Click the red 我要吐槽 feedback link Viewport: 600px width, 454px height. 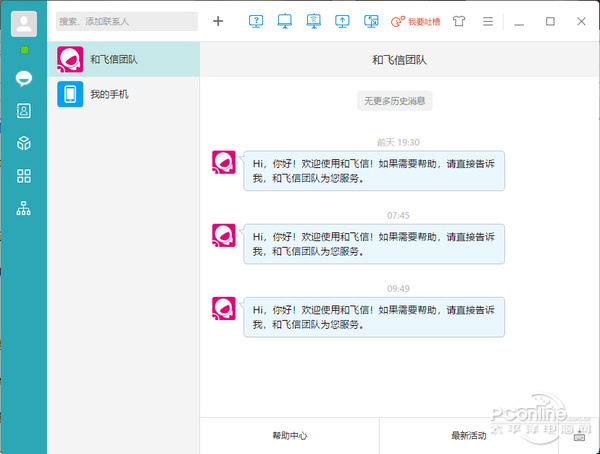coord(416,21)
